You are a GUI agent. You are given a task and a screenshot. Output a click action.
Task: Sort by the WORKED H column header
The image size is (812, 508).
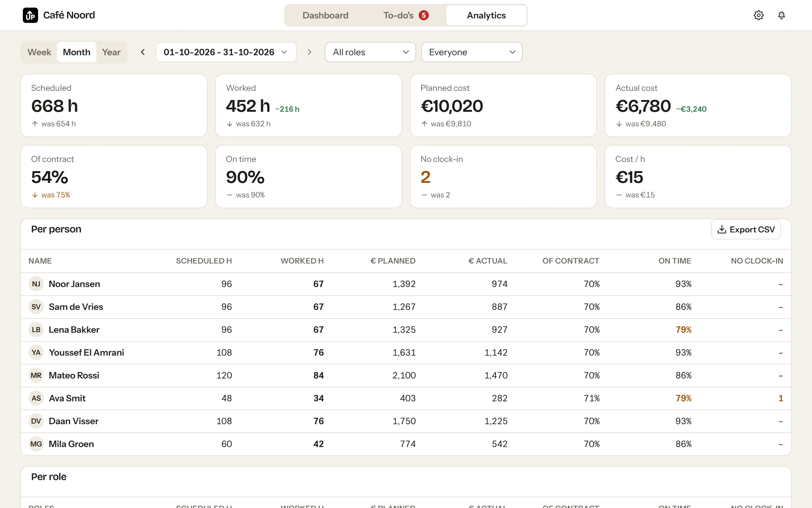[302, 261]
